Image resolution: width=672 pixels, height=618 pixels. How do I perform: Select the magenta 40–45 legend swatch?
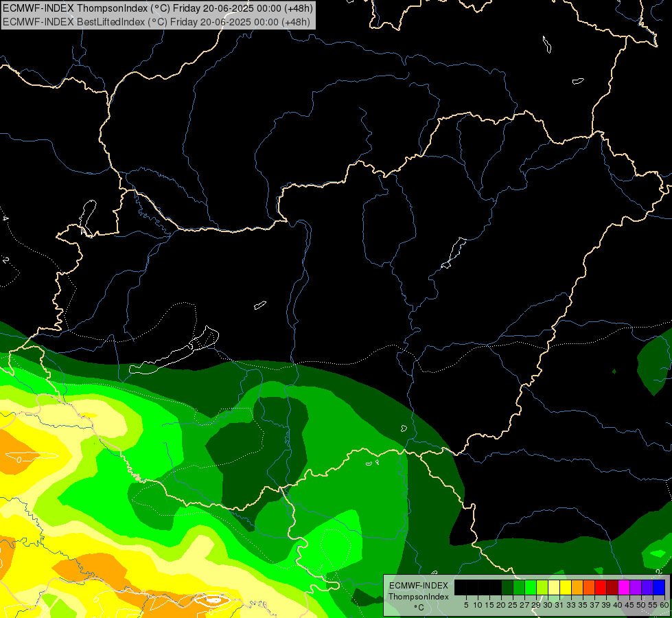point(624,587)
